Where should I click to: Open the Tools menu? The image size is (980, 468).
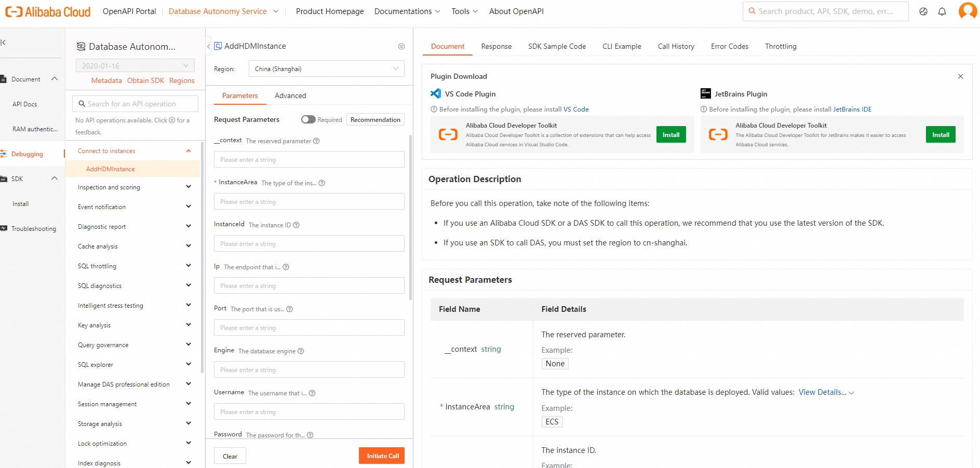click(x=464, y=11)
